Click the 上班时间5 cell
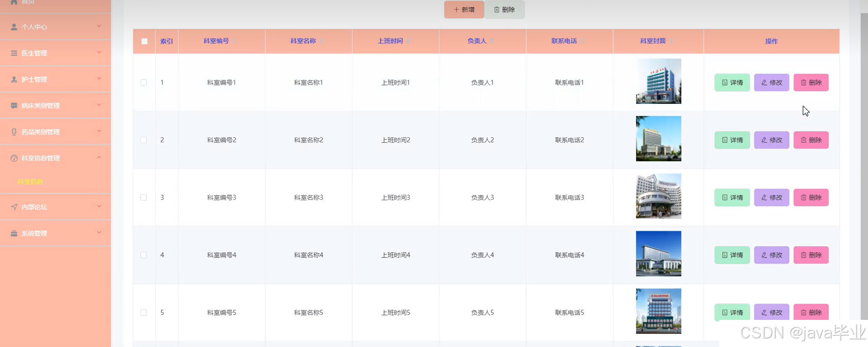 pos(396,312)
